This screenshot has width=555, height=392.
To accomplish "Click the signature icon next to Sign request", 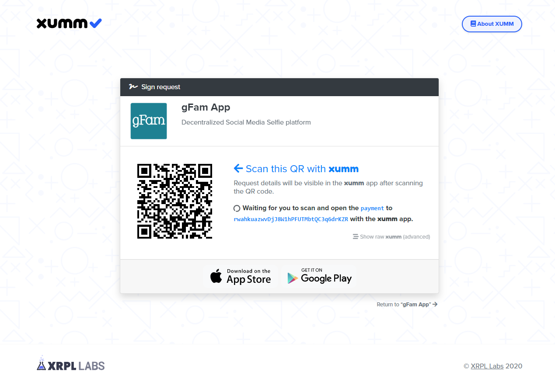I will pos(133,87).
